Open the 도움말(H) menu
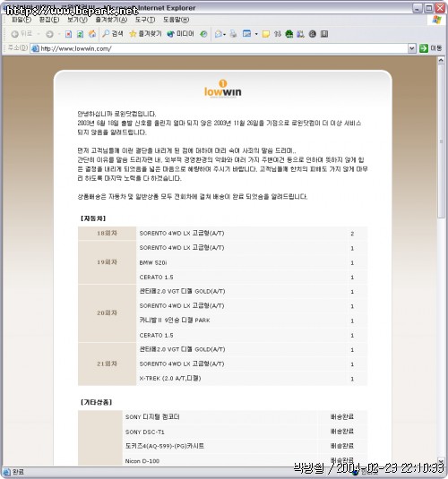Viewport: 448px width, 479px height. (x=176, y=20)
